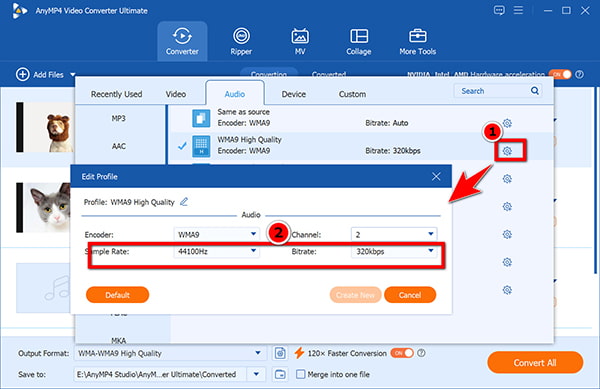Check Merge into one file
Viewport: 600px width, 389px height.
301,374
